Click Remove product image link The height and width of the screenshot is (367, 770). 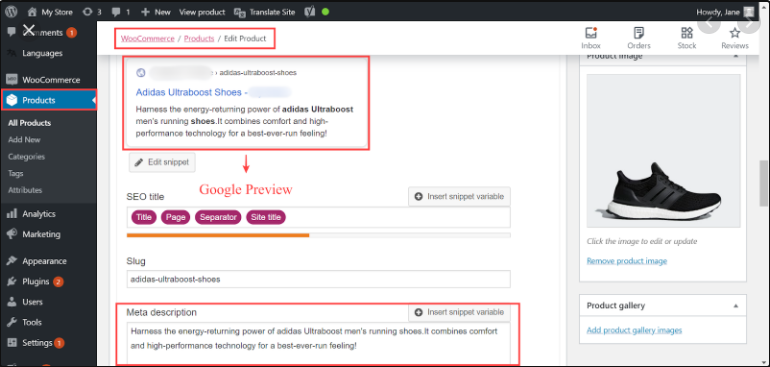click(x=627, y=261)
